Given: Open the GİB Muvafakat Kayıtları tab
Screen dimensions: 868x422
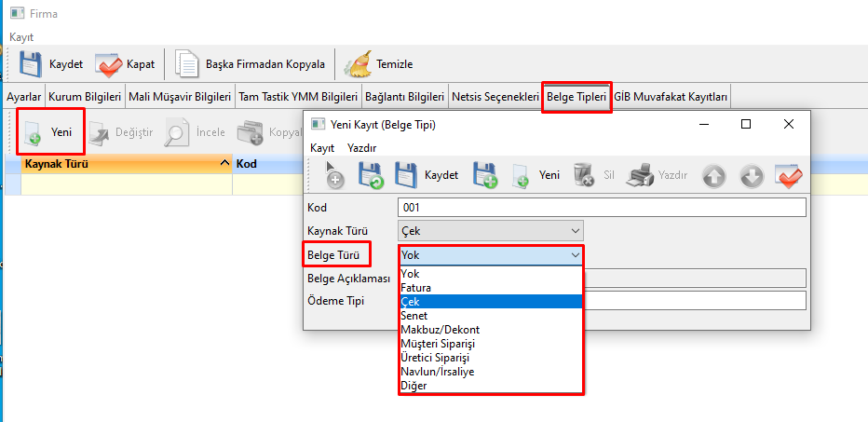Looking at the screenshot, I should point(671,96).
